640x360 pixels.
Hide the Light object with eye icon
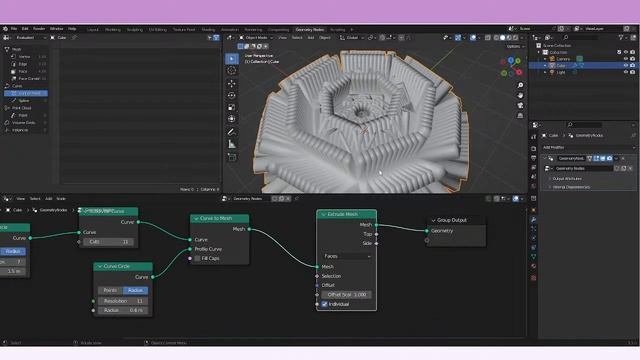coord(626,72)
